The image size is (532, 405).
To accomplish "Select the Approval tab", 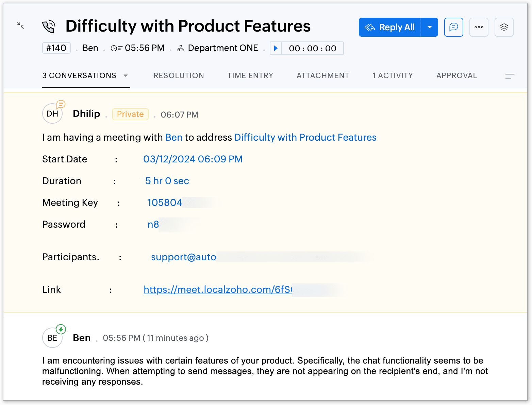I will 456,75.
